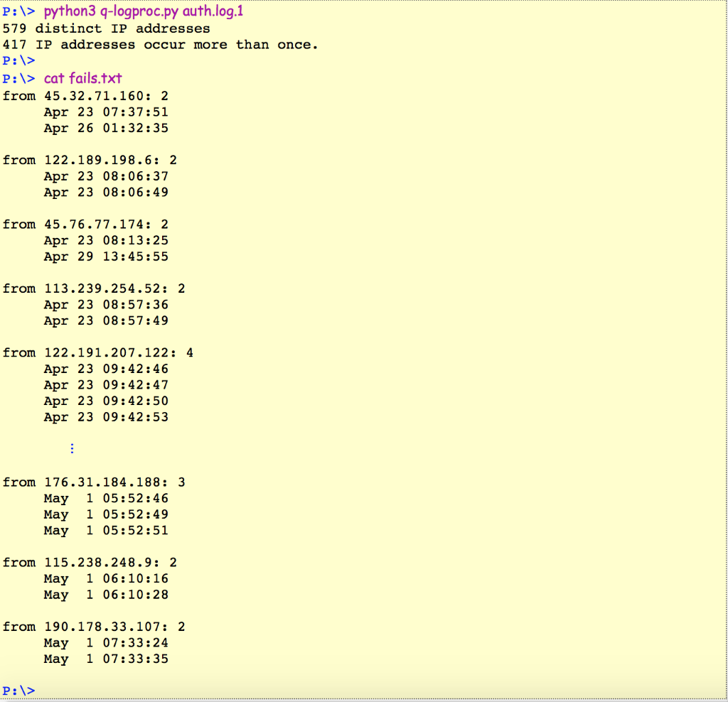Click the timestamp 'May 1 07:33:35'
Screen dimensions: 728x702
[x=107, y=659]
